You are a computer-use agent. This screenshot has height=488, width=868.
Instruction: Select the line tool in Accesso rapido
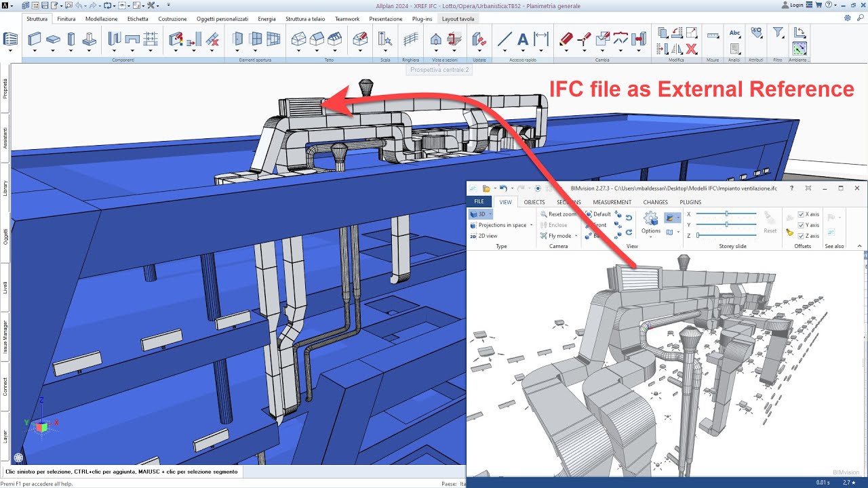click(x=504, y=39)
